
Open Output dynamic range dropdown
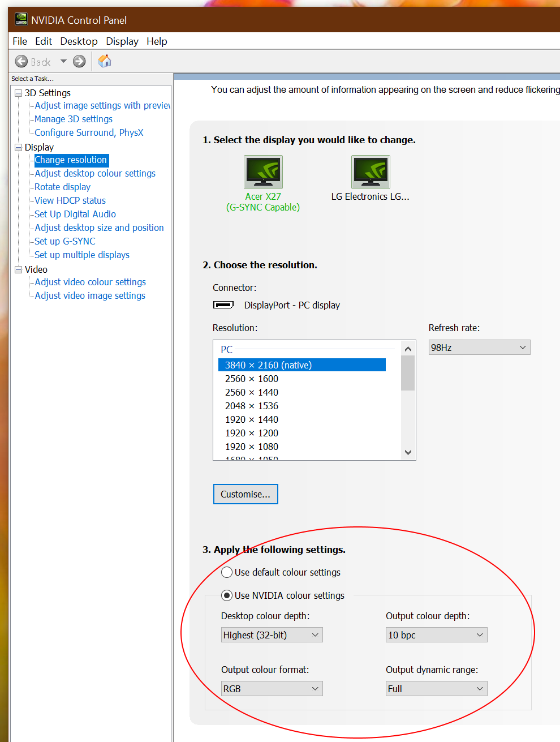pyautogui.click(x=436, y=689)
